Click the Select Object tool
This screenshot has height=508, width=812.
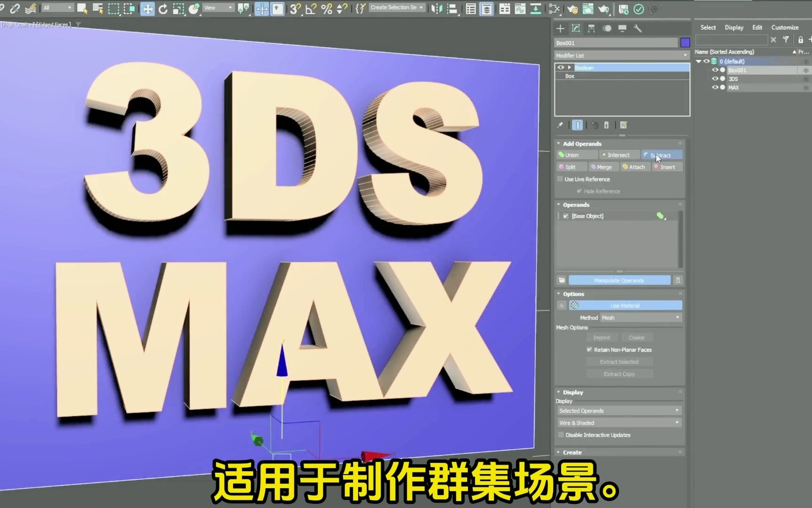tap(82, 8)
